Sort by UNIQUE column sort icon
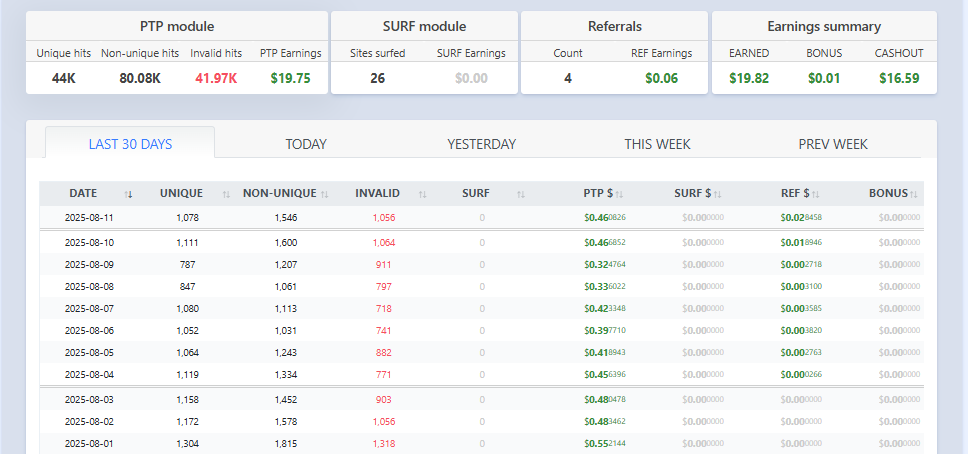 227,195
